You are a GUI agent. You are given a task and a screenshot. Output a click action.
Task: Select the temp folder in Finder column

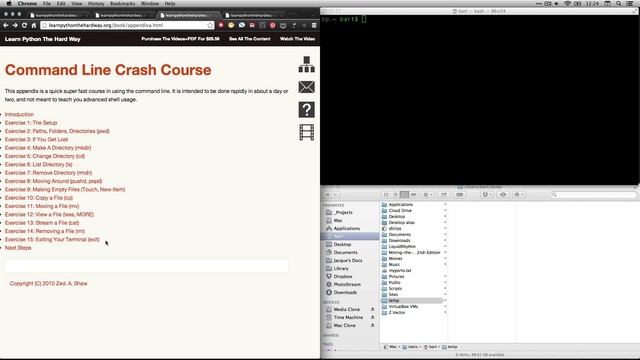pos(412,300)
